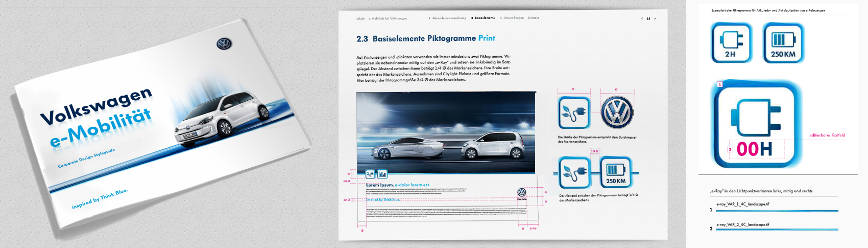This screenshot has width=868, height=248.
Task: Open the '1 Absenderkennzeichnung' section tab
Action: coord(447,18)
